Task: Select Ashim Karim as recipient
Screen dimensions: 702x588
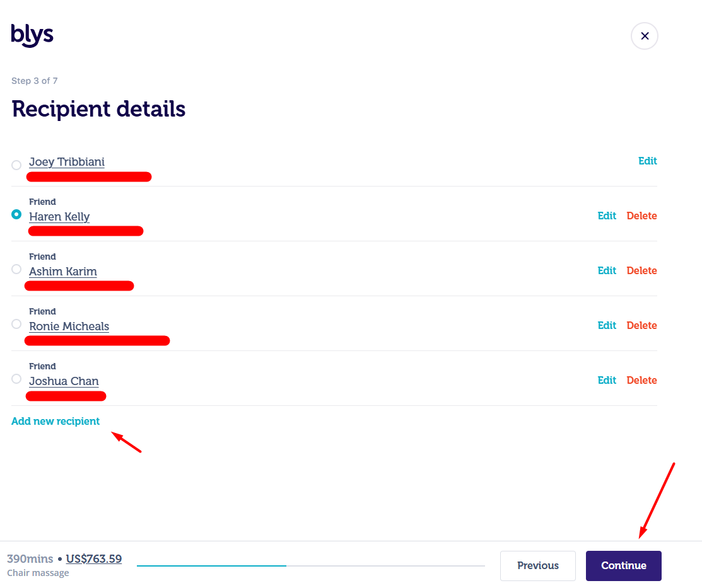Action: click(x=16, y=269)
